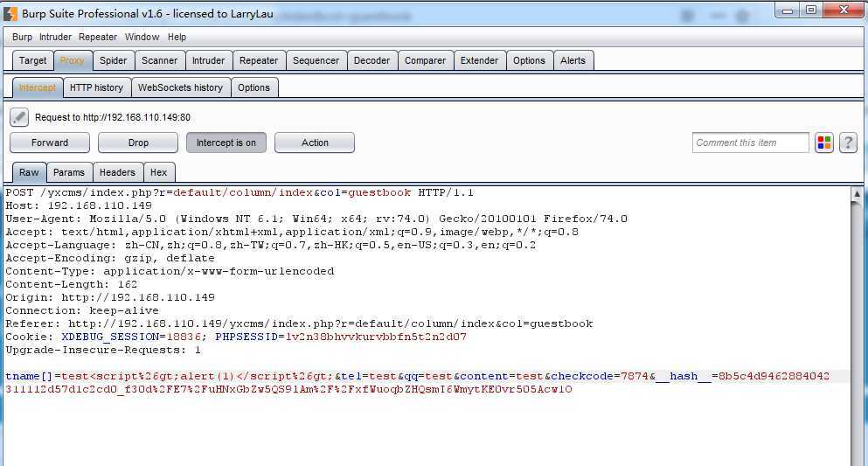Screen dimensions: 868x466
Task: Click the XDEBUG_SESSION cookie name
Action: [x=110, y=337]
